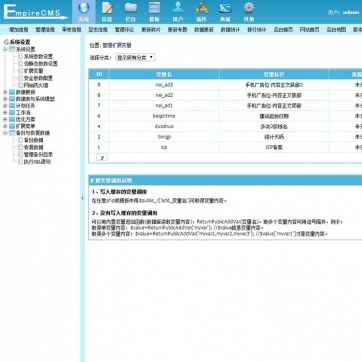This screenshot has width=362, height=362.
Task: Collapse the 备份与恢复数据 tree node
Action: pos(5,133)
